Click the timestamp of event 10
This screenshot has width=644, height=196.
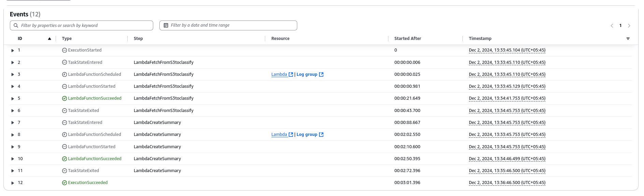click(x=507, y=159)
